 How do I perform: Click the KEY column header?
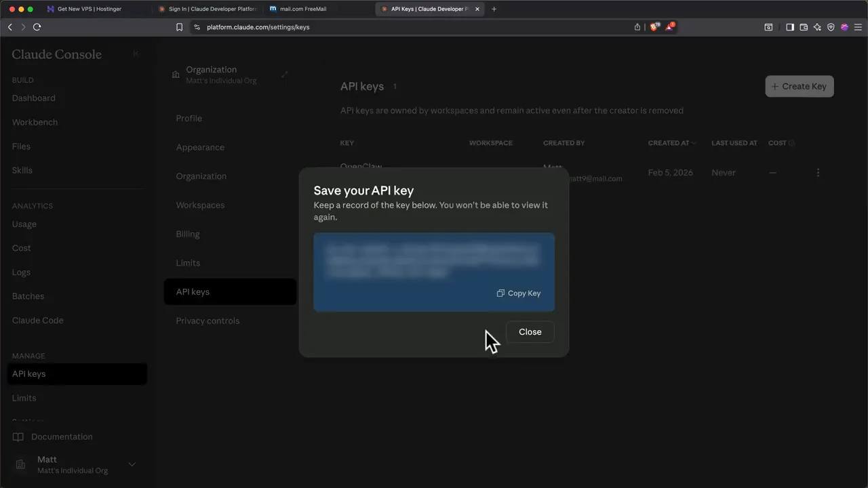pos(347,143)
